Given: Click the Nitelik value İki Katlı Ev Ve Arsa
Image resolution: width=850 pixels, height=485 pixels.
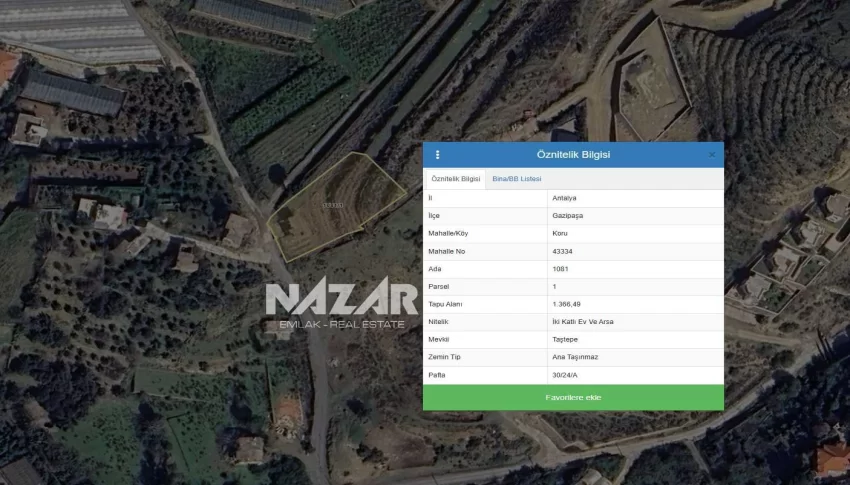Looking at the screenshot, I should [583, 322].
